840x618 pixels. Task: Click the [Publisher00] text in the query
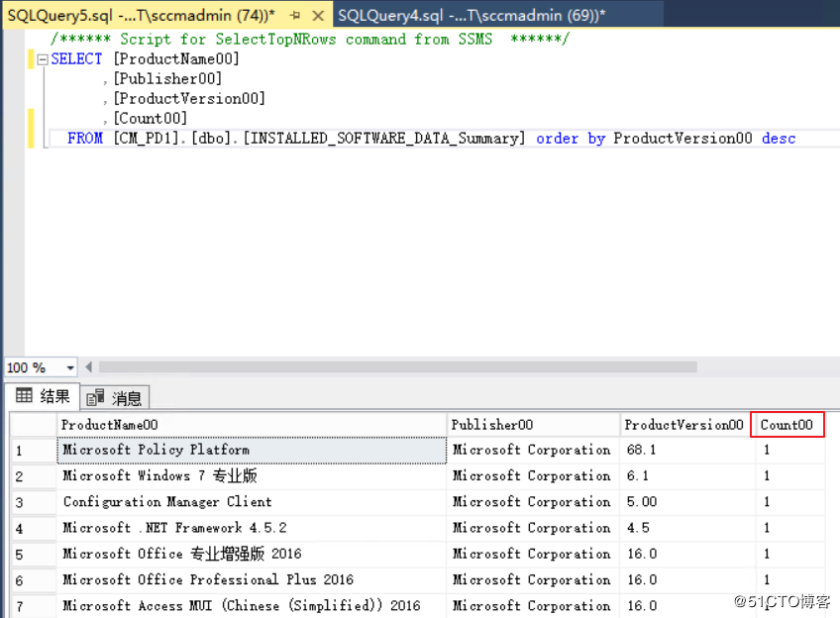(x=167, y=78)
